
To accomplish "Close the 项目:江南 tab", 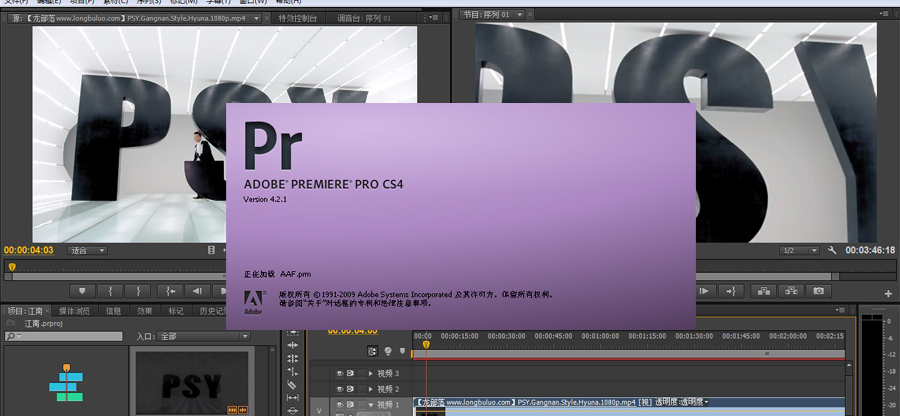I will click(x=47, y=311).
